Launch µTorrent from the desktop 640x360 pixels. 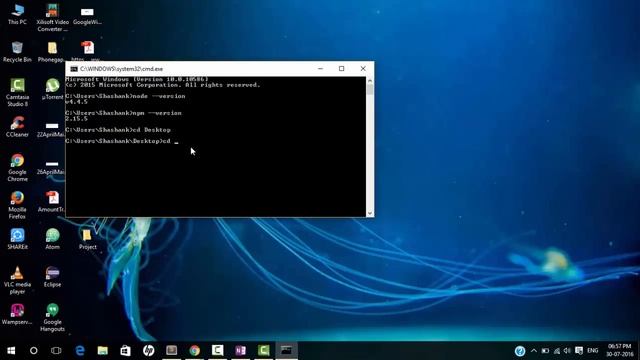(x=52, y=89)
